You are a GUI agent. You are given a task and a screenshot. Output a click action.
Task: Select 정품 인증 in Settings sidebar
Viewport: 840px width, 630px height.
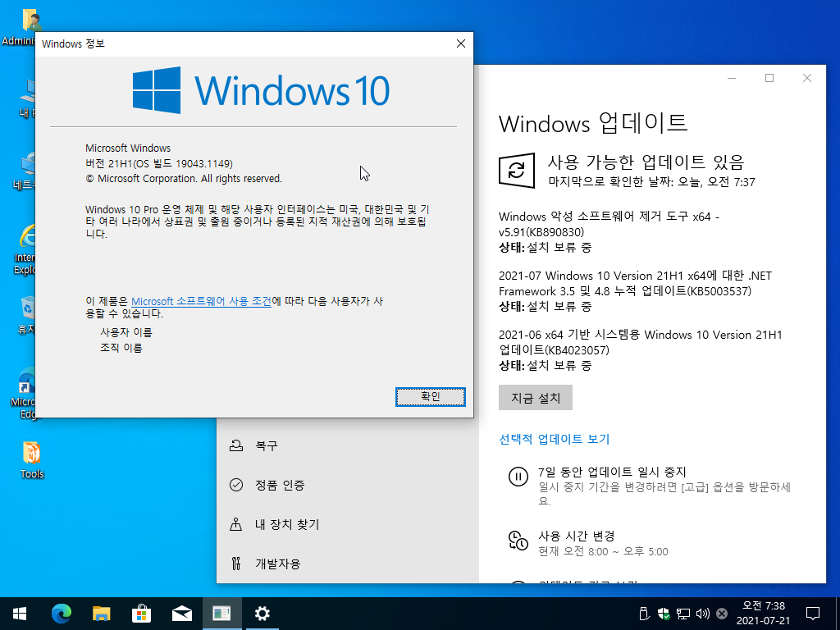pyautogui.click(x=348, y=485)
